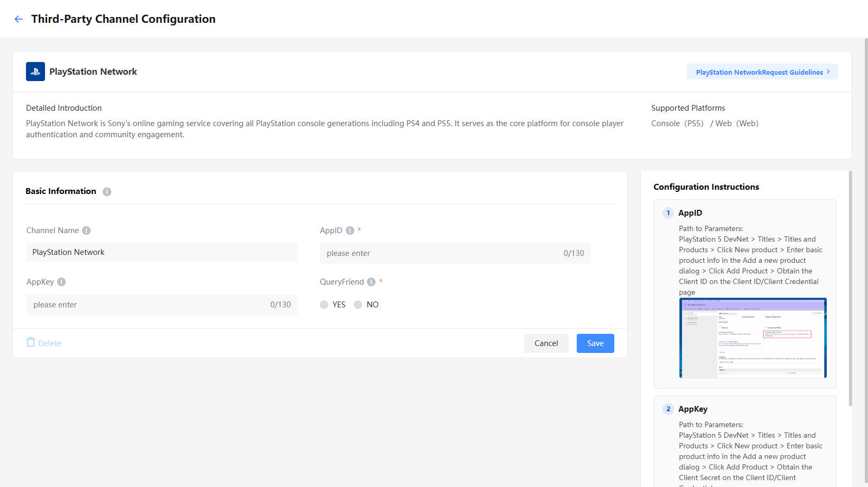Click 'Path to Parameters:' under AppID step
Image resolution: width=868 pixels, height=487 pixels.
point(711,228)
